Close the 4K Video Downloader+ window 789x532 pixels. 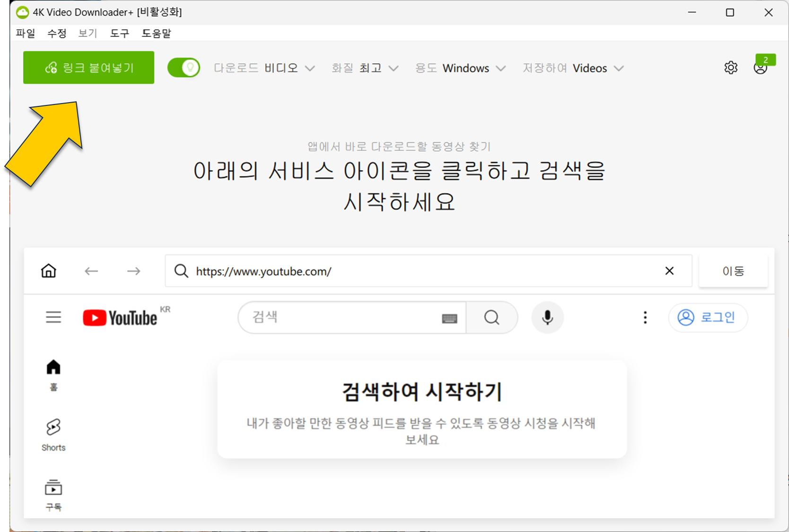[x=769, y=12]
